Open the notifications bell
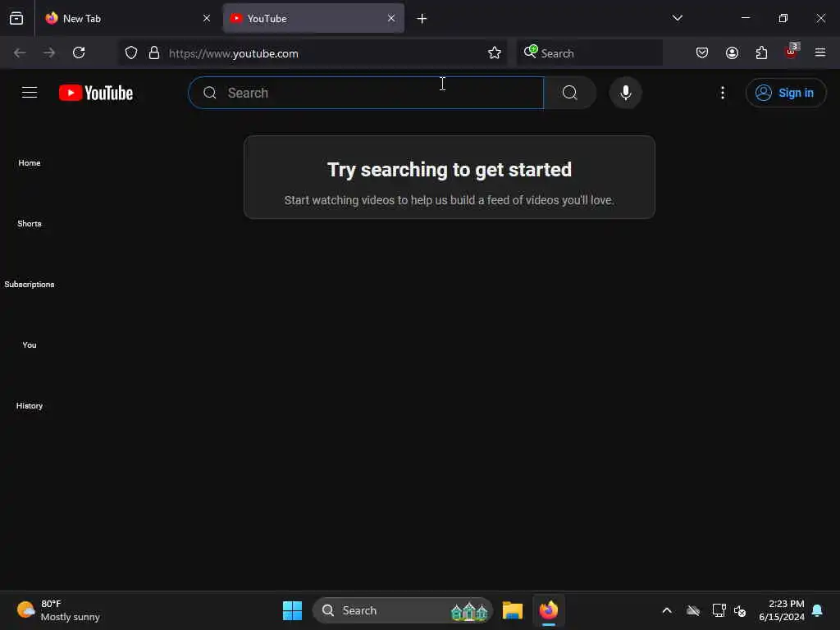Image resolution: width=840 pixels, height=630 pixels. tap(818, 610)
